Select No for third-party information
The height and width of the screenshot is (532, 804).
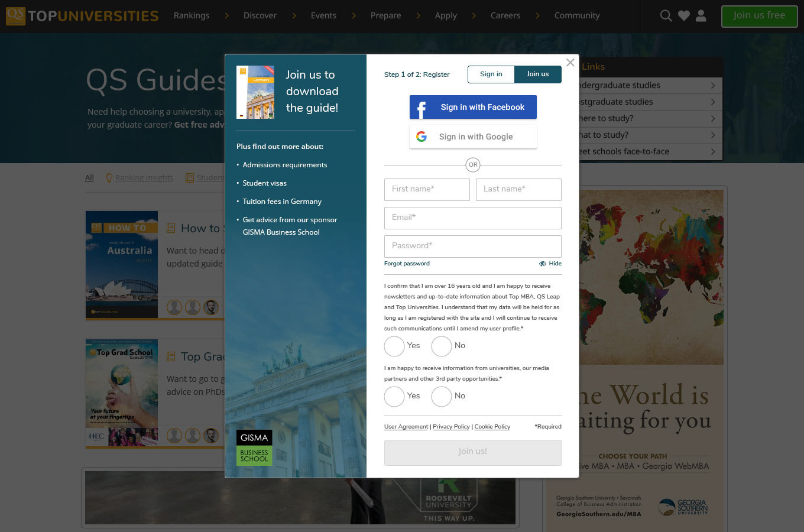442,396
